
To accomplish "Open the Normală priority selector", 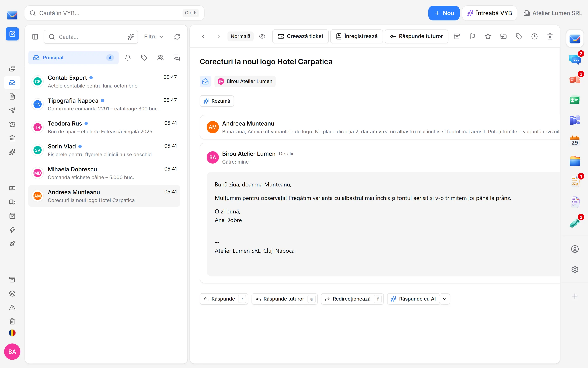I will [240, 37].
